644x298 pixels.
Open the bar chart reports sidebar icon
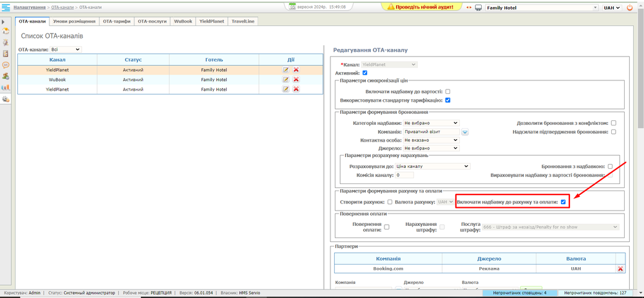(x=6, y=88)
